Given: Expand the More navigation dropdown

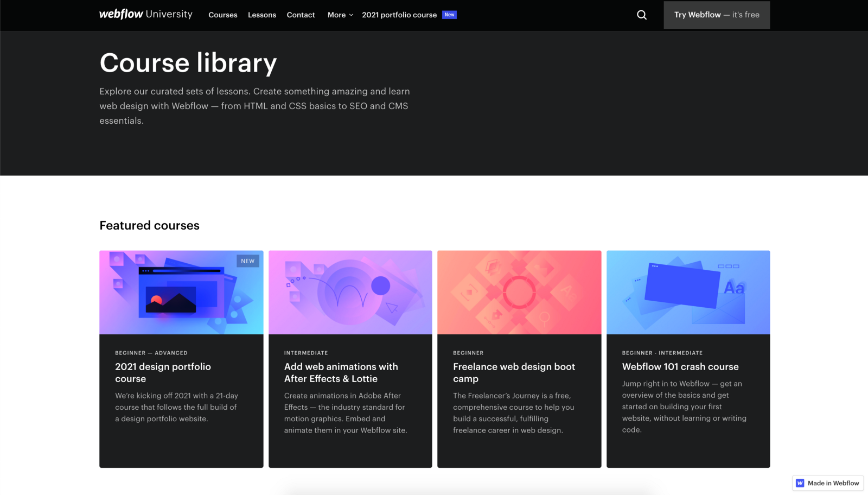Looking at the screenshot, I should [340, 15].
